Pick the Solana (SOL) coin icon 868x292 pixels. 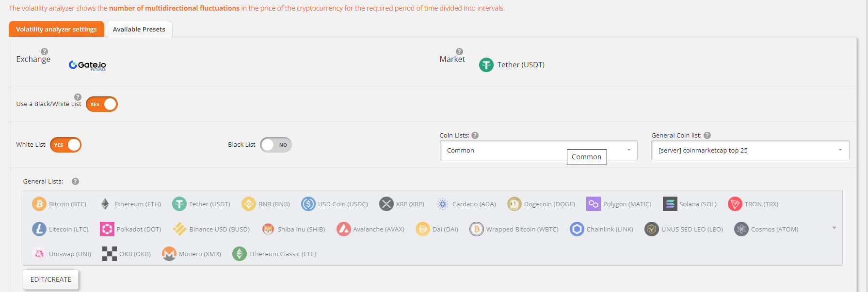(x=670, y=204)
